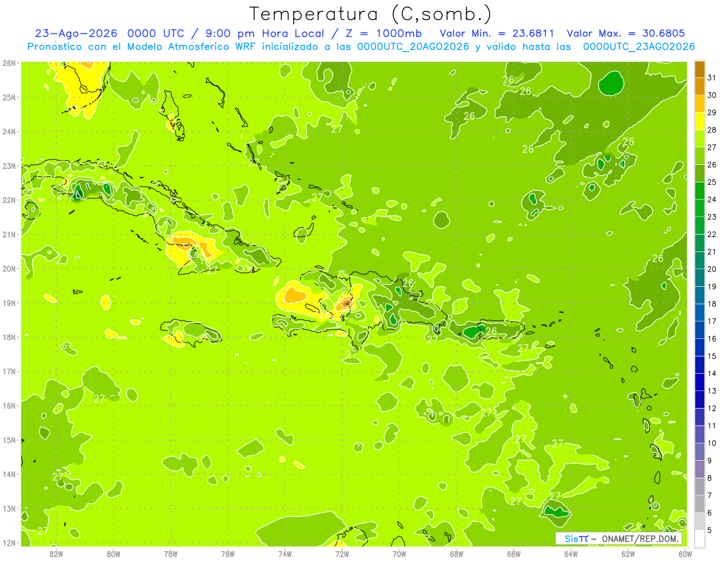Image resolution: width=728 pixels, height=562 pixels.
Task: Click the longitude label 62W
Action: click(628, 553)
